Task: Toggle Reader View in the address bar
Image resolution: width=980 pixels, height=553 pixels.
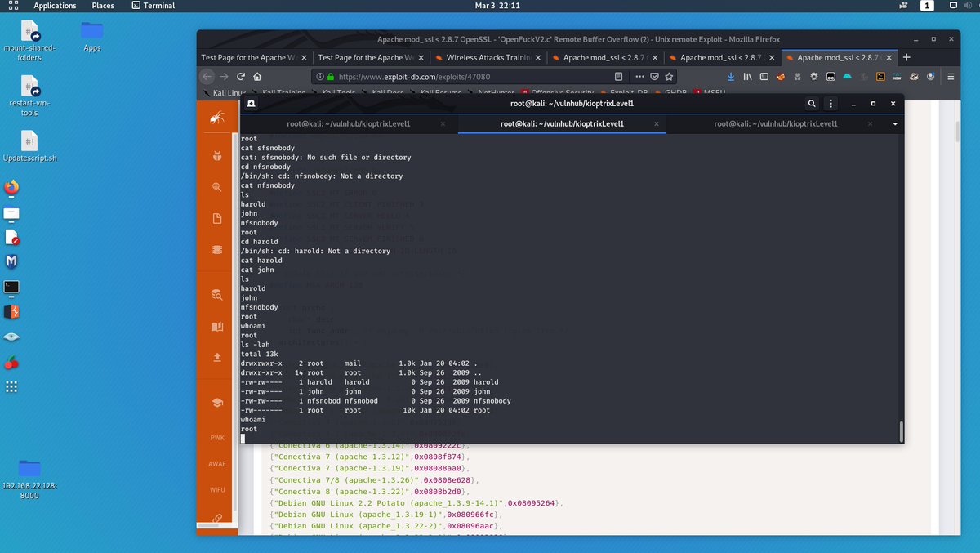Action: (618, 76)
